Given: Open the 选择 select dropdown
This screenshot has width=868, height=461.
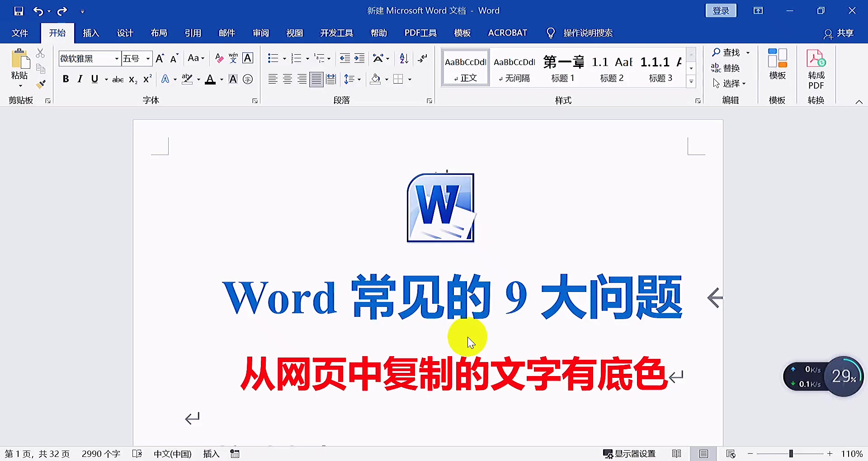Looking at the screenshot, I should click(x=729, y=84).
